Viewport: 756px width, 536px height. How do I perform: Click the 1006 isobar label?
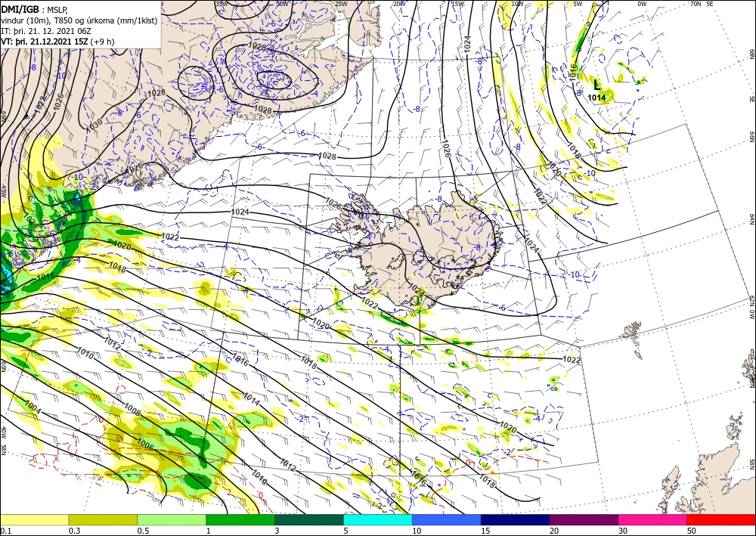pyautogui.click(x=146, y=445)
